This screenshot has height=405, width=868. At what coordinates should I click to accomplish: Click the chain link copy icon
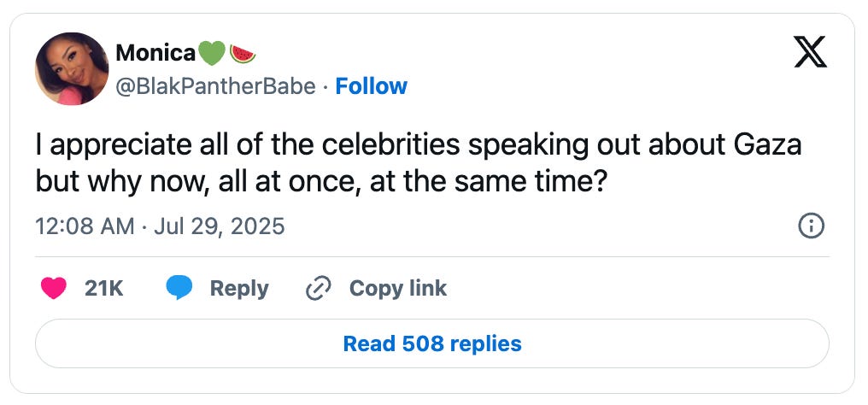318,289
